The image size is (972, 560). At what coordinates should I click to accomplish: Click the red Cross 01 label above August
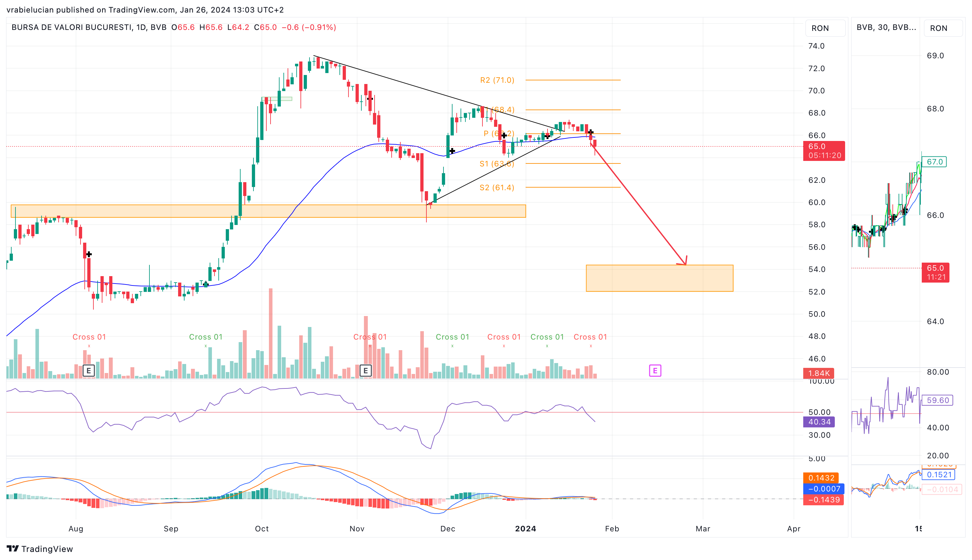click(89, 337)
